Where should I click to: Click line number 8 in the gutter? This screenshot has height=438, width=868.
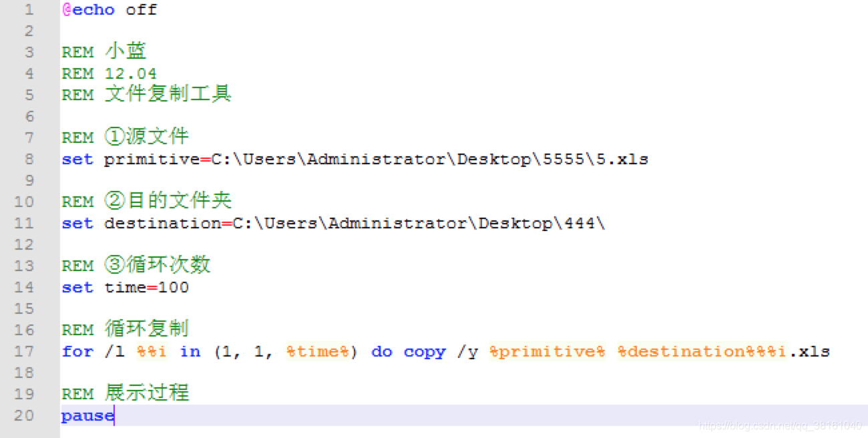coord(29,160)
